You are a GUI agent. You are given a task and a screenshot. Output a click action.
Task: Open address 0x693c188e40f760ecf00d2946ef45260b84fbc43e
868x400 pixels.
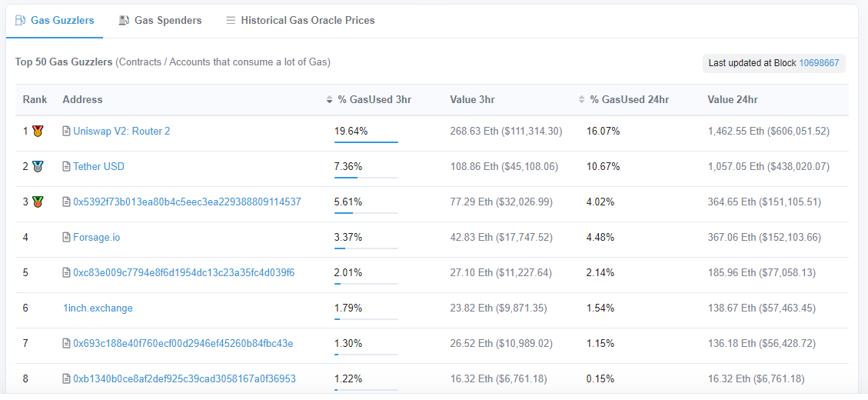[x=183, y=344]
